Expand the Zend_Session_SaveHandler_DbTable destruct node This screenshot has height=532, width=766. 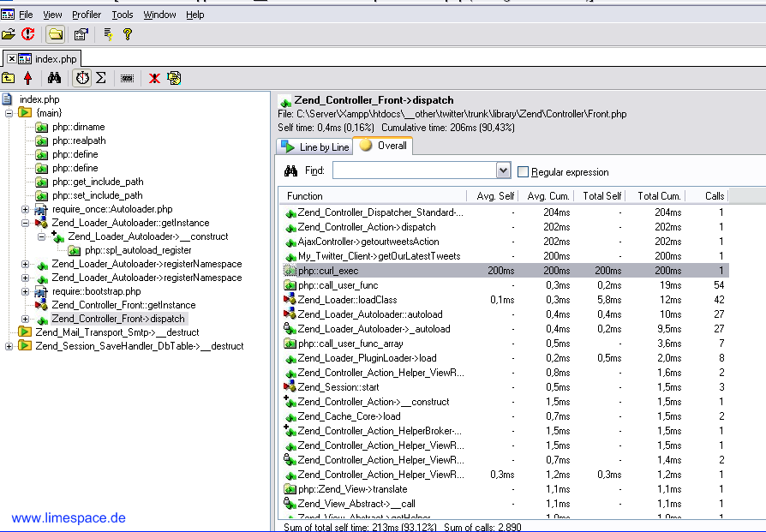tap(9, 346)
